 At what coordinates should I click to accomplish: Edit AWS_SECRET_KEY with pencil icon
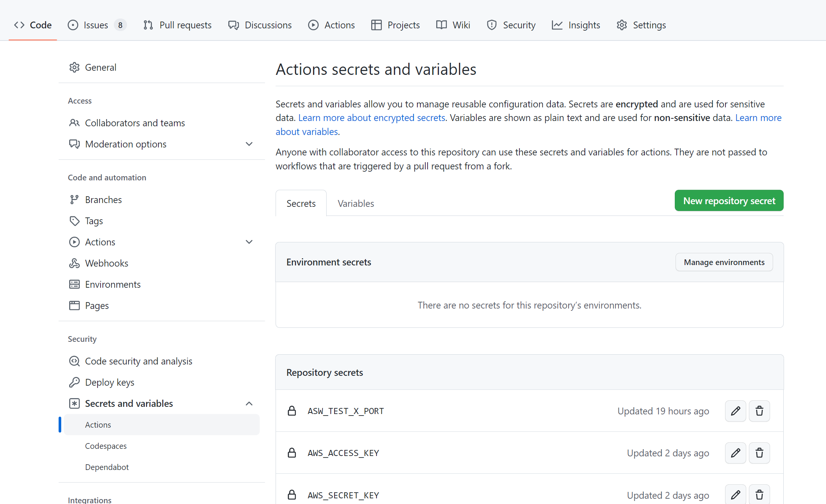click(735, 495)
